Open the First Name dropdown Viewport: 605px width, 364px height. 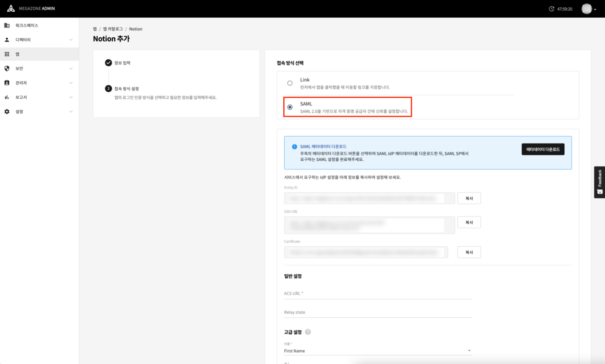(x=378, y=351)
